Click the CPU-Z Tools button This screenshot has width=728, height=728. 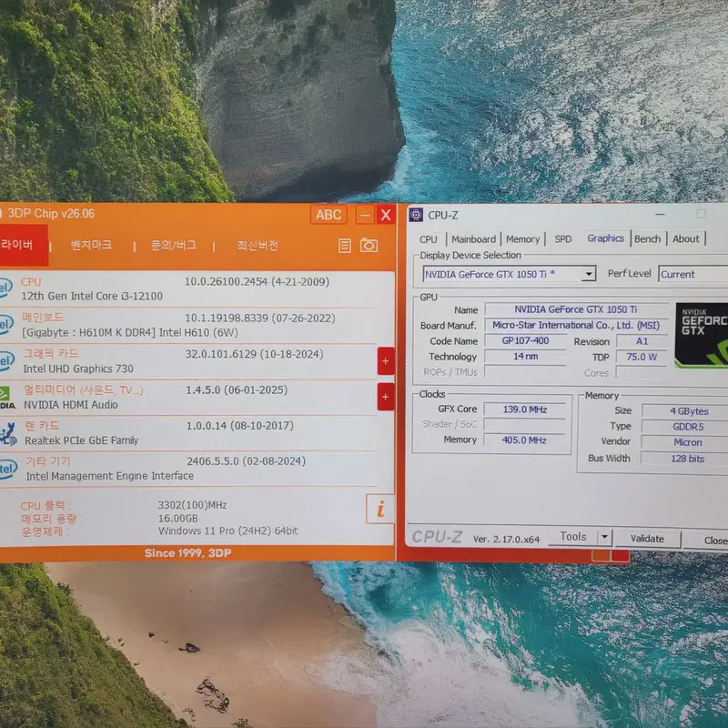573,537
